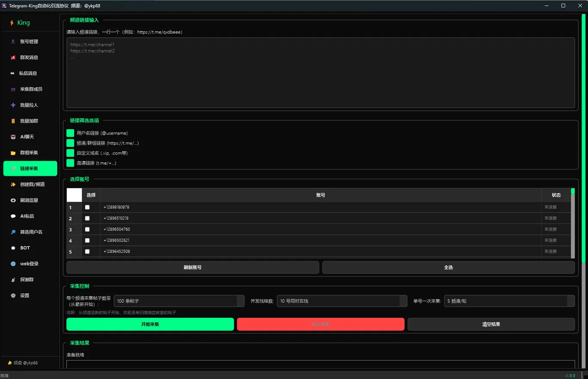Click inside the channel links text area
Viewport: 588px width, 379px height.
(x=321, y=73)
